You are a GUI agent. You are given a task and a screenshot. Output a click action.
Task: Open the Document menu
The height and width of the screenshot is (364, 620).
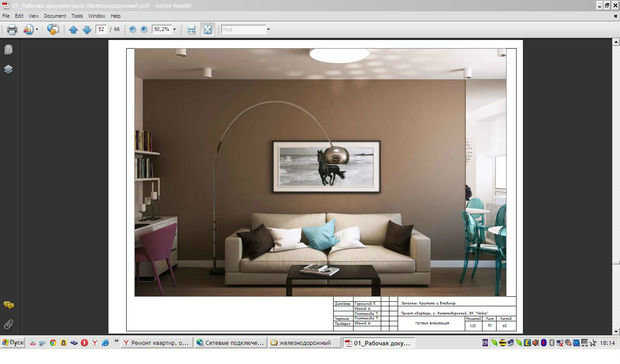[x=55, y=16]
